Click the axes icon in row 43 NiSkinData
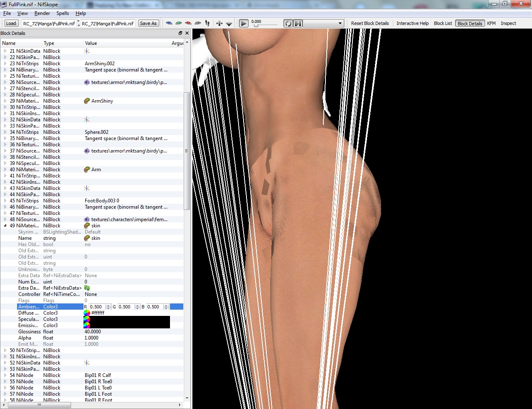Screen dimensions: 532x409 tap(87, 188)
